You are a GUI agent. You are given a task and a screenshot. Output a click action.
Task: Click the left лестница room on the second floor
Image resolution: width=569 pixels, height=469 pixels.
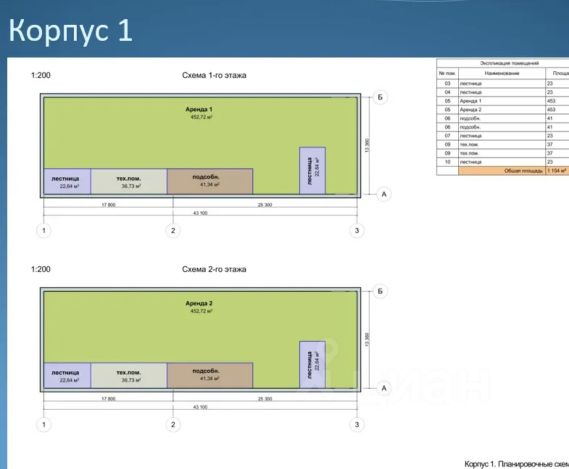coord(67,376)
